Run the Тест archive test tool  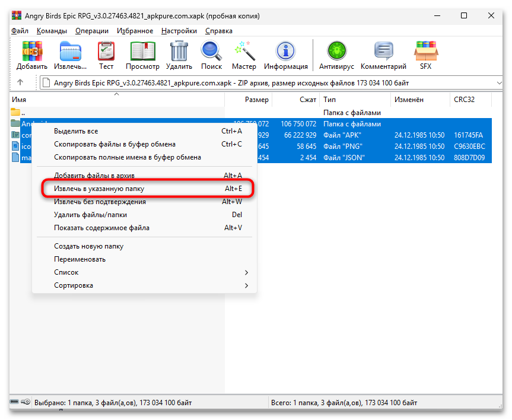coord(106,51)
